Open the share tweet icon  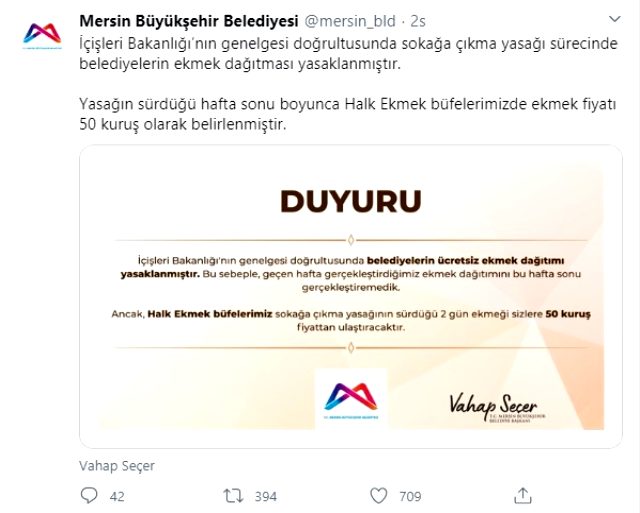coord(522,495)
